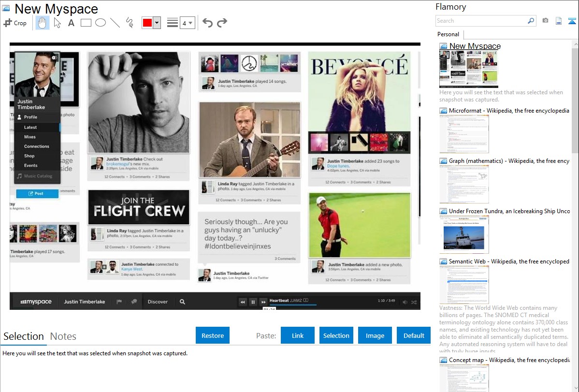Select Connections in Myspace sidebar

click(36, 146)
